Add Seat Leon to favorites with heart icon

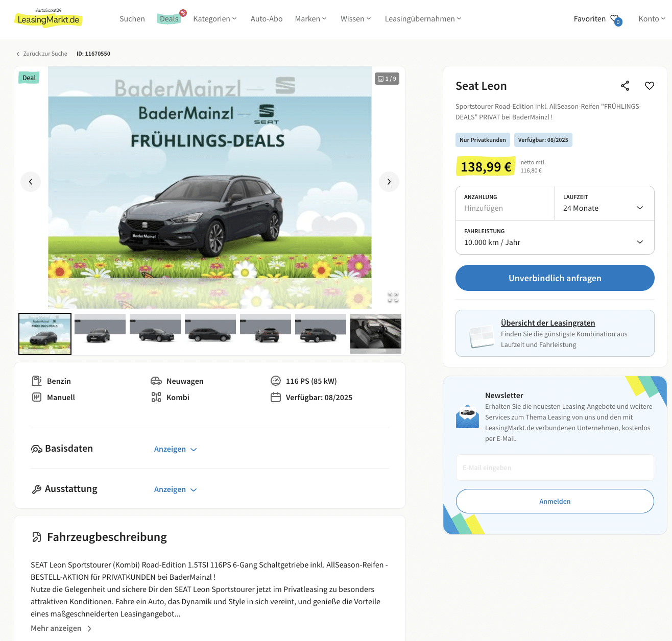click(650, 86)
